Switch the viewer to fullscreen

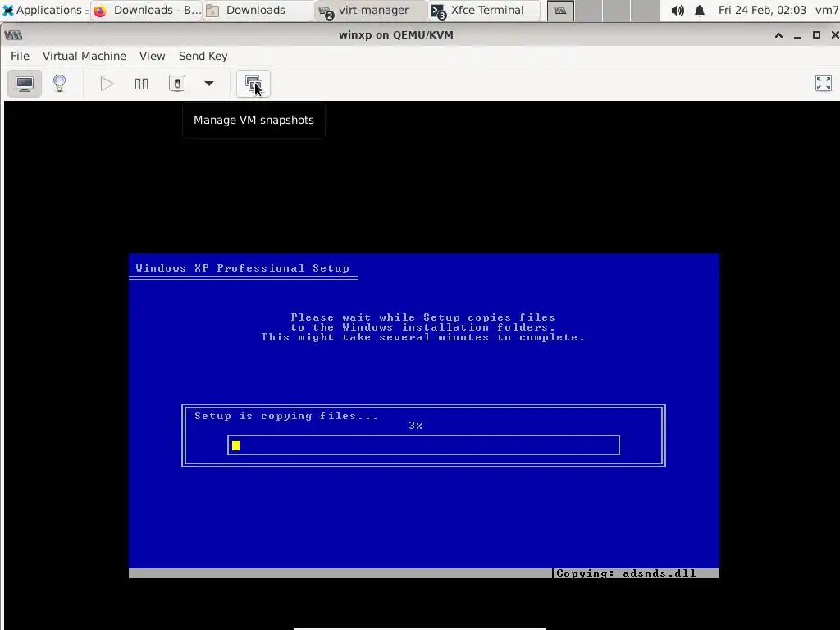(x=824, y=84)
